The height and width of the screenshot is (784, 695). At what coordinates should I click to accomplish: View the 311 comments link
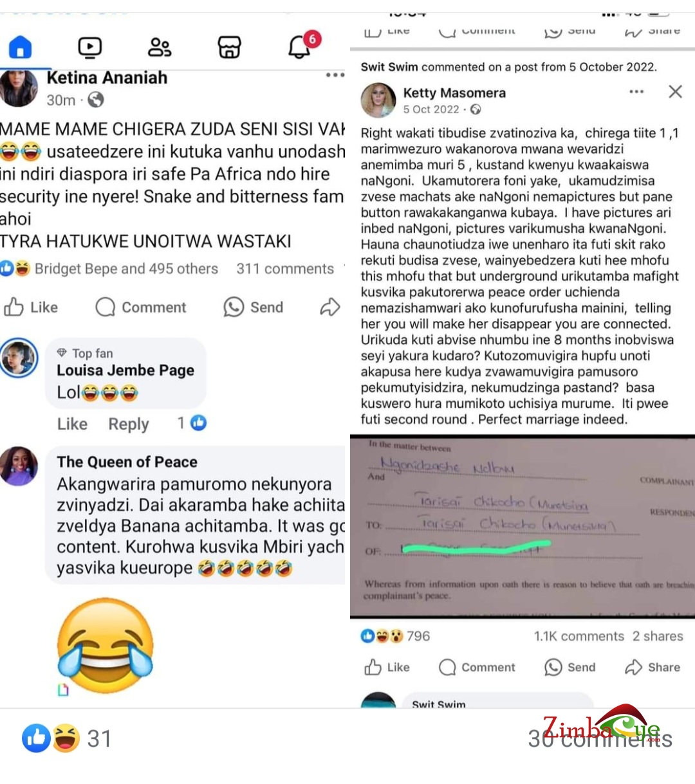[285, 269]
